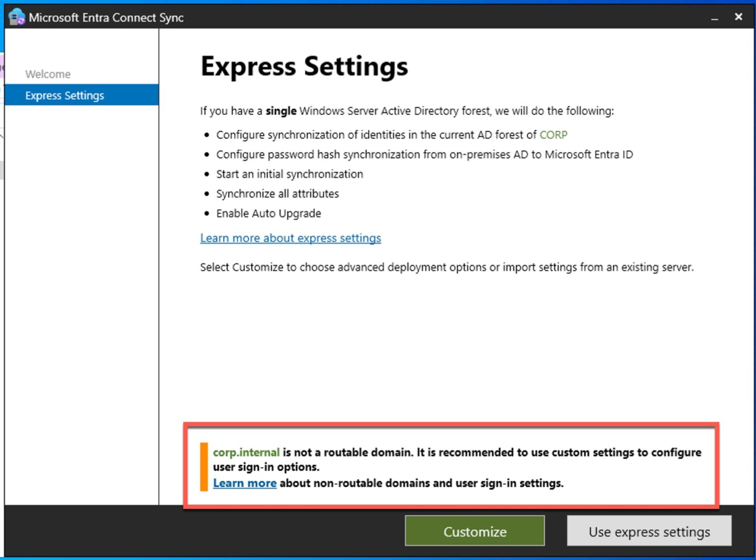Click the green CORP forest name
The height and width of the screenshot is (560, 756).
click(x=554, y=134)
